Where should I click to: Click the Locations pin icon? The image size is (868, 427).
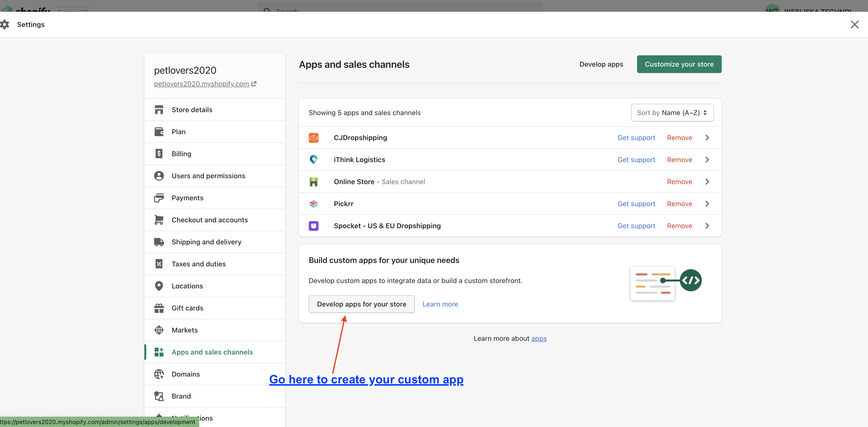point(159,286)
